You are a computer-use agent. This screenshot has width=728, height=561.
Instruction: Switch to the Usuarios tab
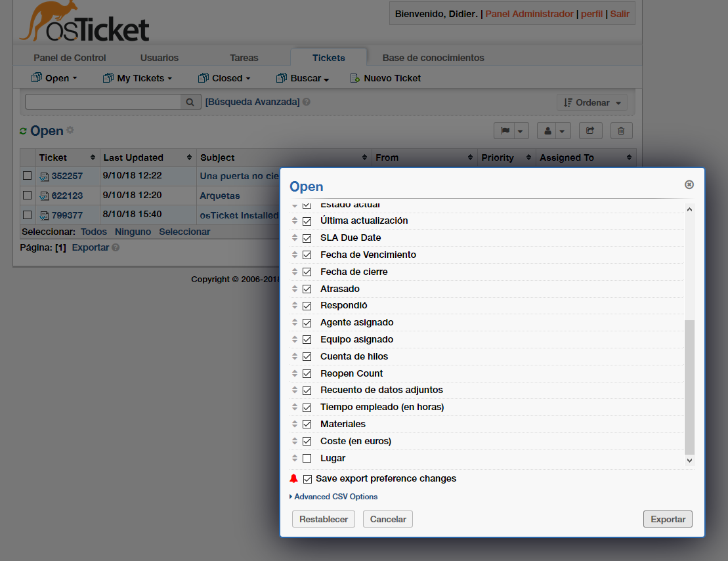[x=159, y=58]
